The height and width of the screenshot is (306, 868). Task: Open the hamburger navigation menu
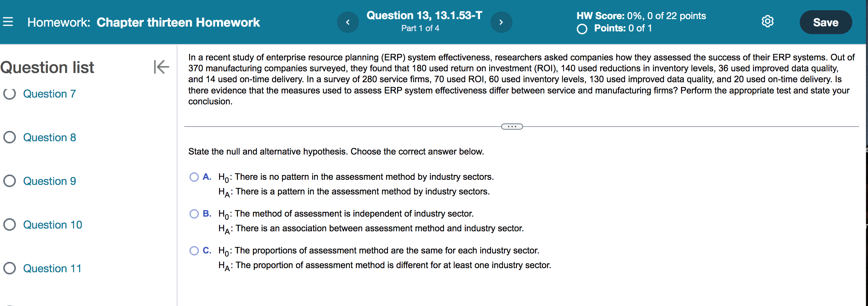(x=9, y=22)
